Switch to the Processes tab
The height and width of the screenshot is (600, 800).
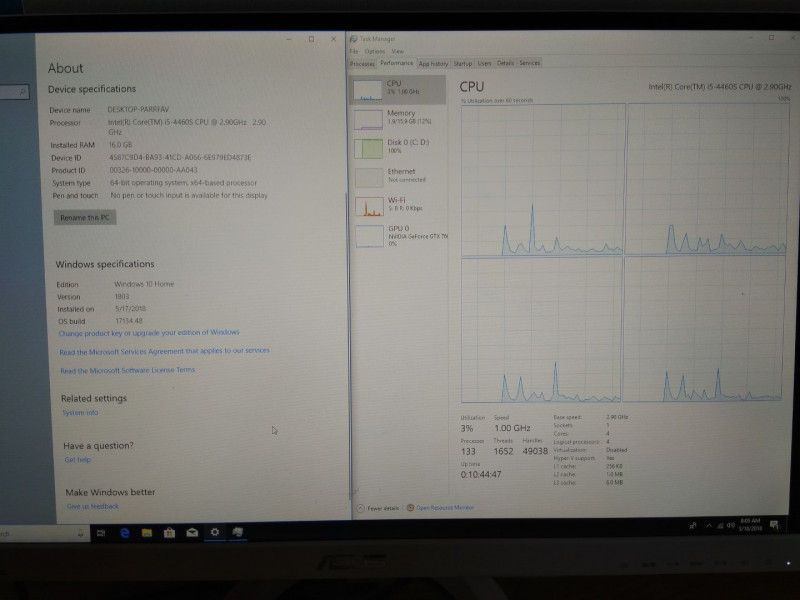click(x=362, y=64)
